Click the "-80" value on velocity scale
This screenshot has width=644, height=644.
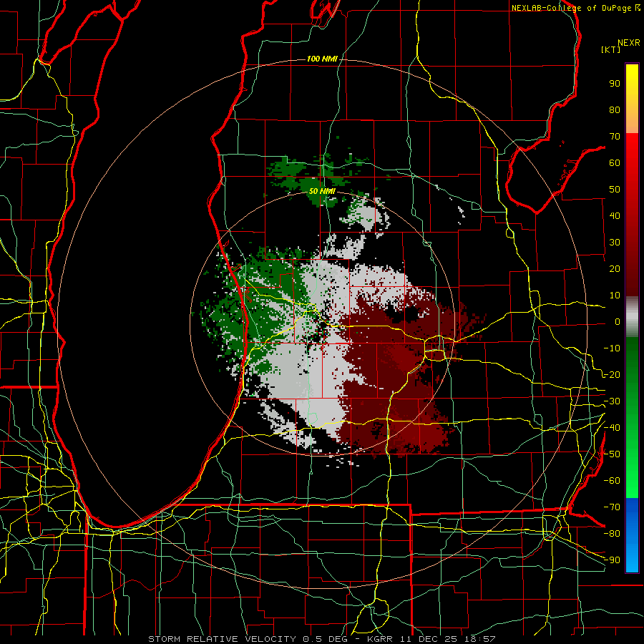click(612, 534)
